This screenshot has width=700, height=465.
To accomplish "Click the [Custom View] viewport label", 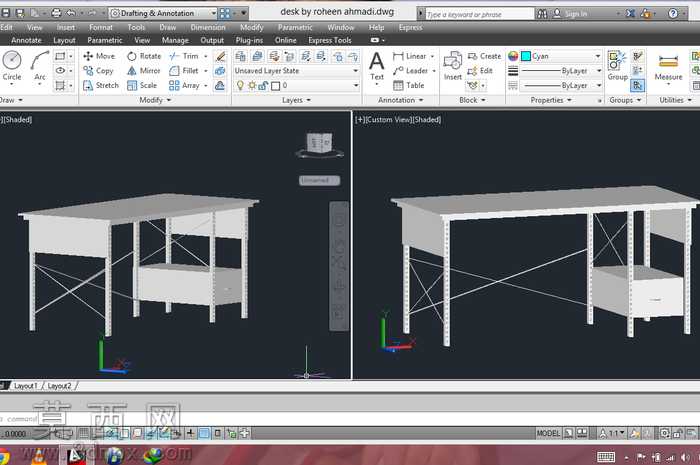I will point(388,120).
